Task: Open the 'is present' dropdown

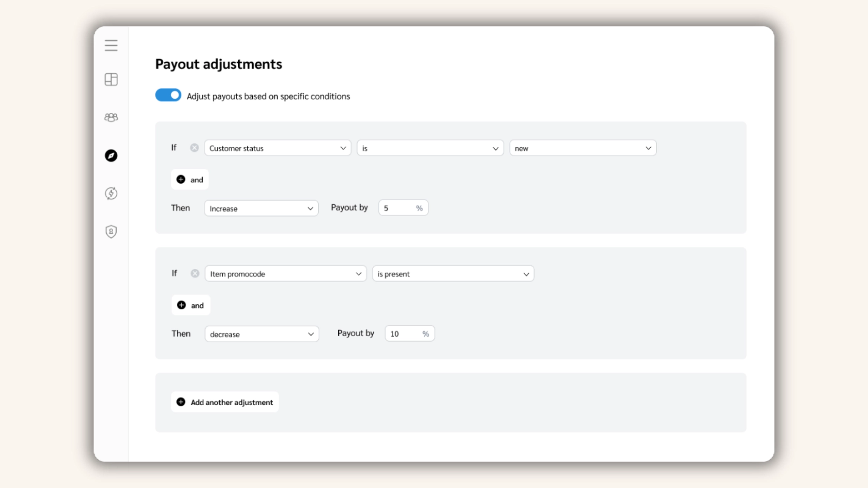Action: tap(453, 274)
